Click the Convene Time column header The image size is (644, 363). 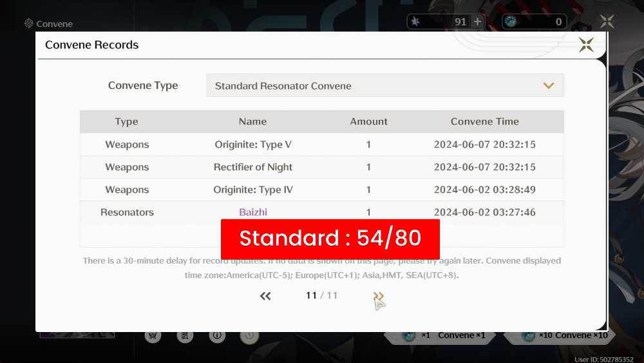click(x=485, y=122)
